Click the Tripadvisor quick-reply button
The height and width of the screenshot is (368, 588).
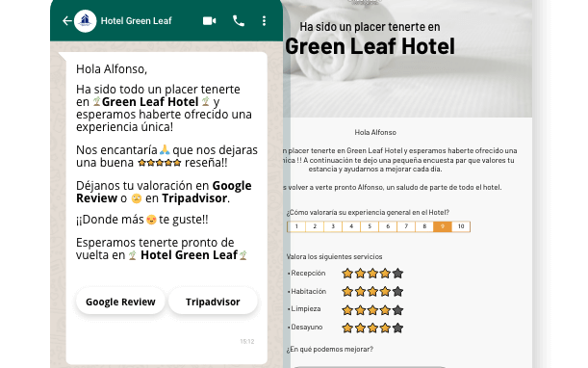point(213,302)
